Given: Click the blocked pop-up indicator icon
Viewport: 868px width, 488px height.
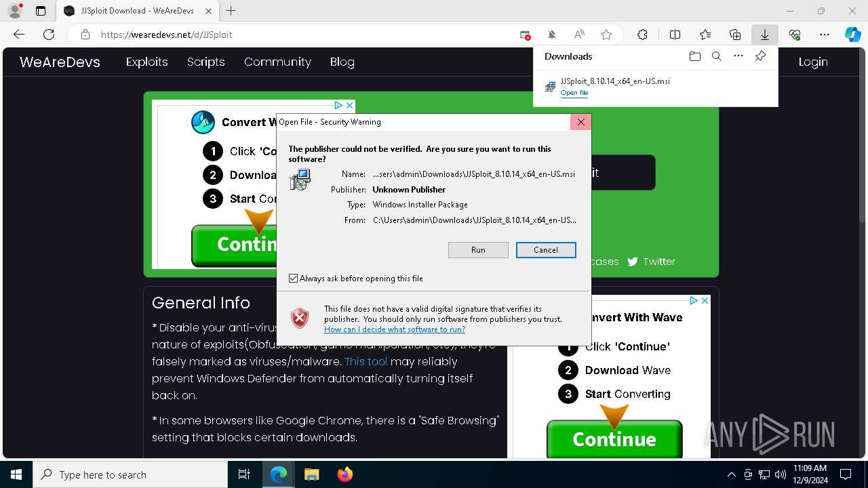Looking at the screenshot, I should tap(525, 35).
